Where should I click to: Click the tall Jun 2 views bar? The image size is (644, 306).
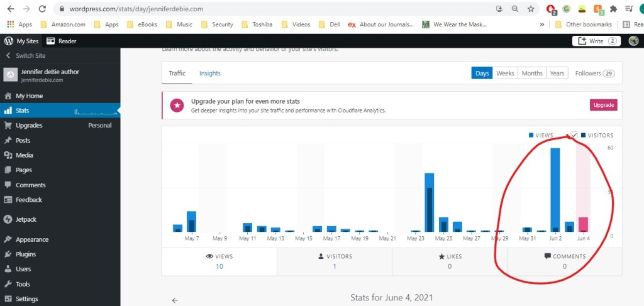coord(555,189)
